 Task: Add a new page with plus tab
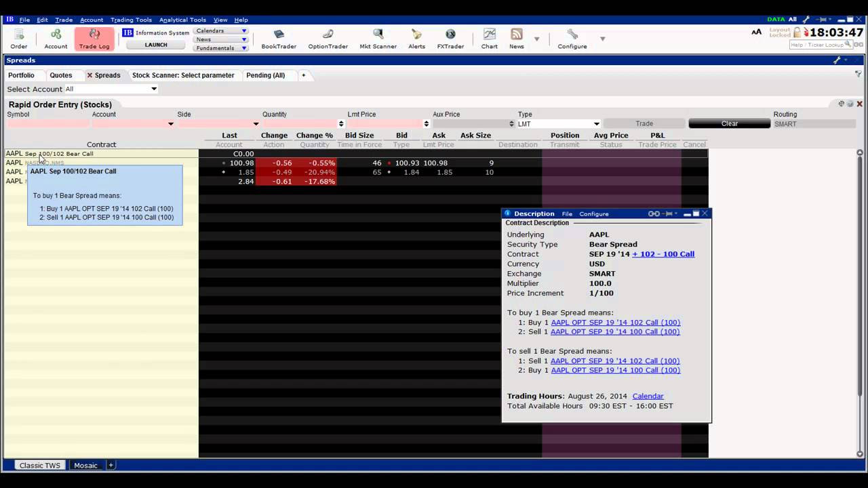coord(304,75)
